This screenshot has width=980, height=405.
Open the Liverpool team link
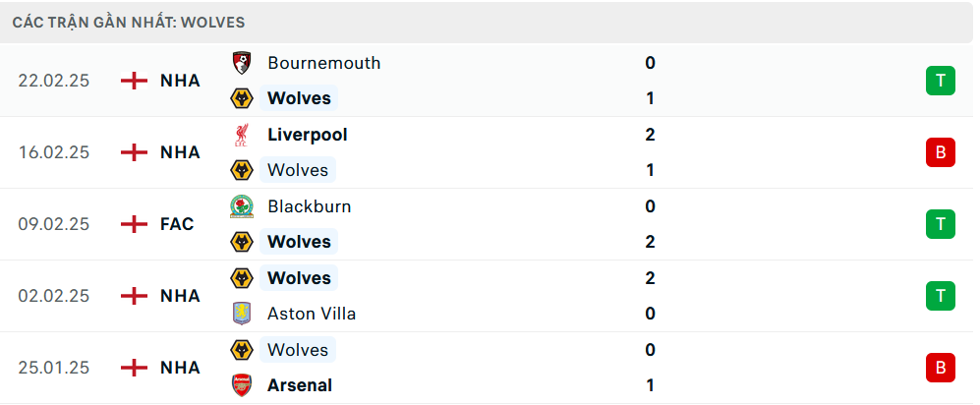tap(307, 135)
